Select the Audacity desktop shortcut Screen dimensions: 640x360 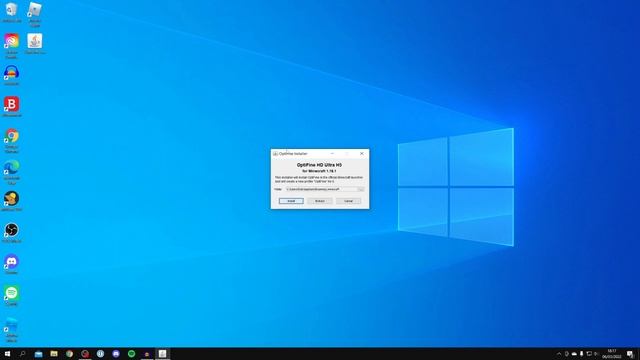(x=11, y=76)
